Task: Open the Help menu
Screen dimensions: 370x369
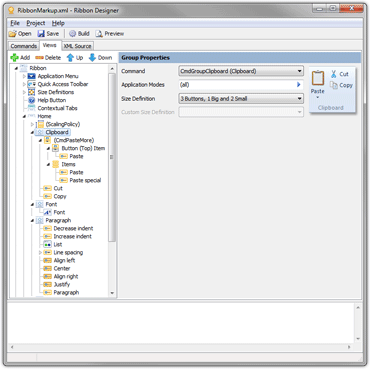Action: click(58, 23)
